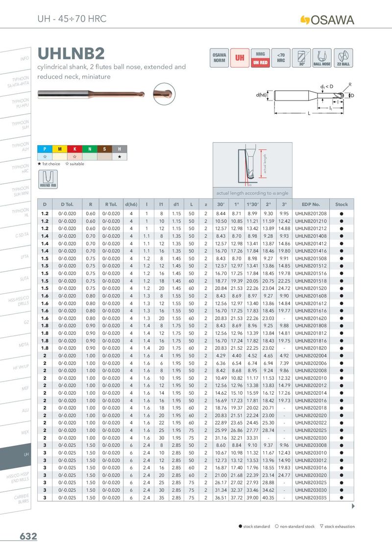
Task: Click the BALL NOSE profile icon
Action: coord(322,58)
